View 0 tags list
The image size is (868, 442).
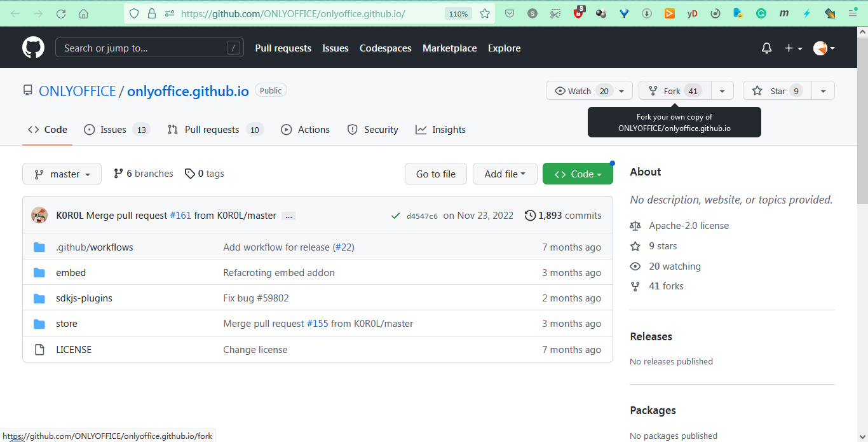tap(205, 174)
